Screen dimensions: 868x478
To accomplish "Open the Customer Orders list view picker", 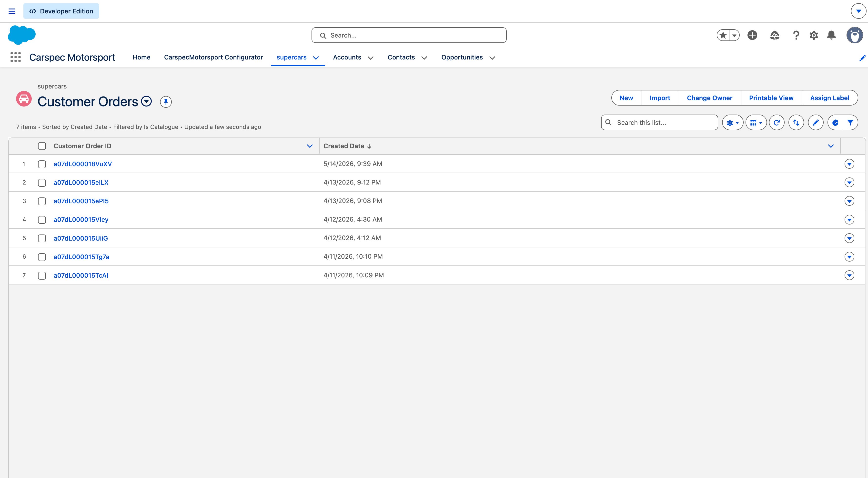I will pos(147,101).
